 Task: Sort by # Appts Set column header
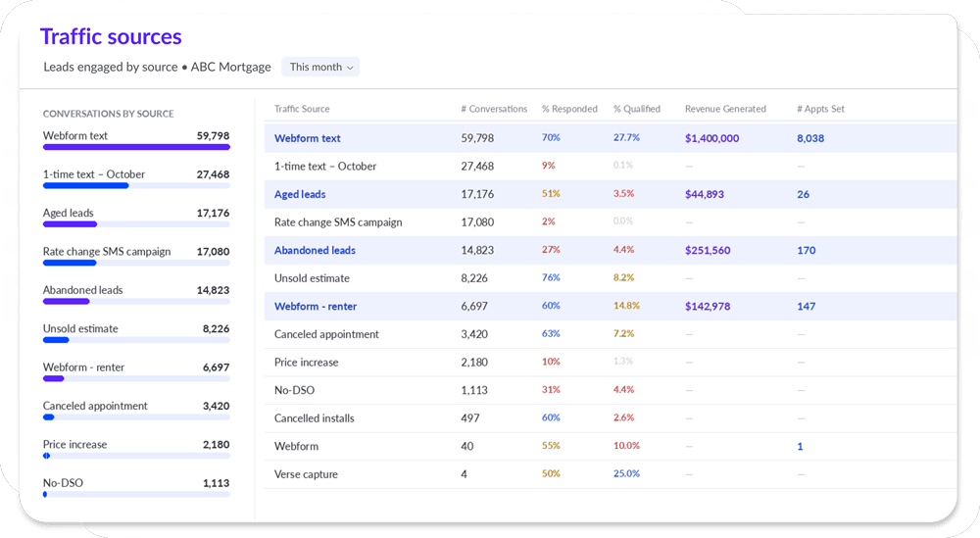point(820,109)
